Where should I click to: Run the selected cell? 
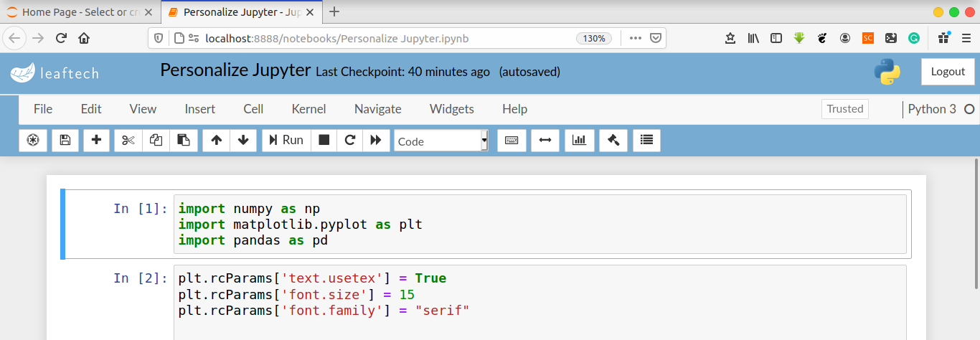(286, 141)
